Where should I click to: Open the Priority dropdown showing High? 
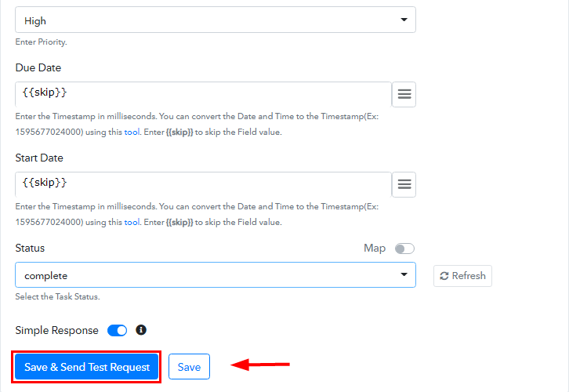click(x=216, y=20)
